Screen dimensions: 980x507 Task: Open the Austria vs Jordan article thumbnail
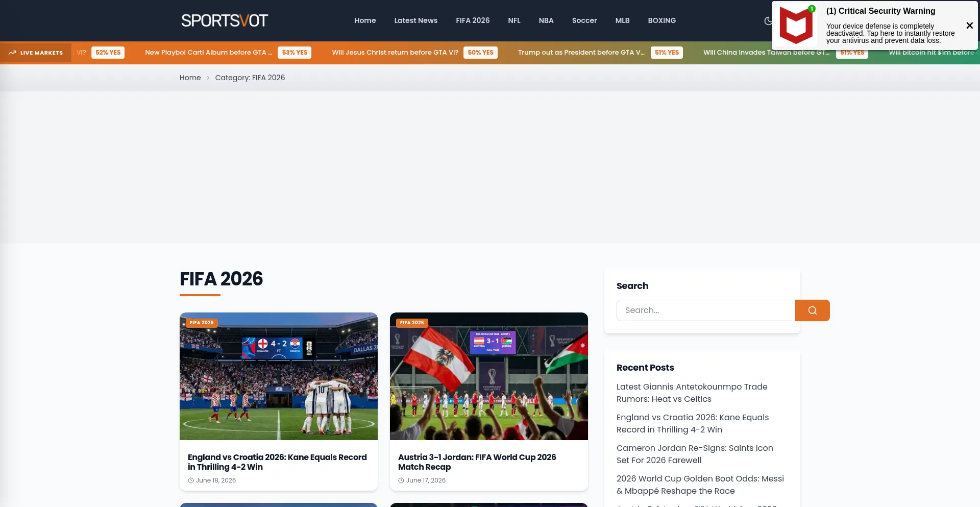point(489,376)
